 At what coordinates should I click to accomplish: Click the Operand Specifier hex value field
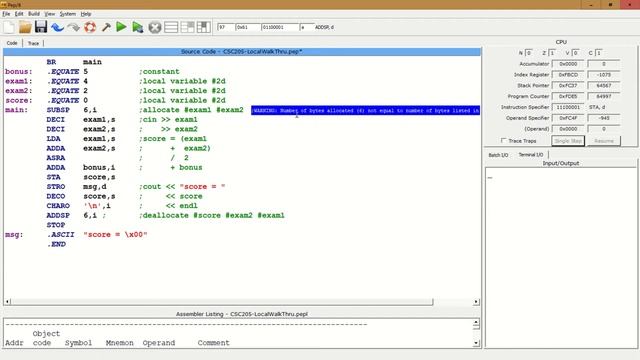[x=568, y=118]
